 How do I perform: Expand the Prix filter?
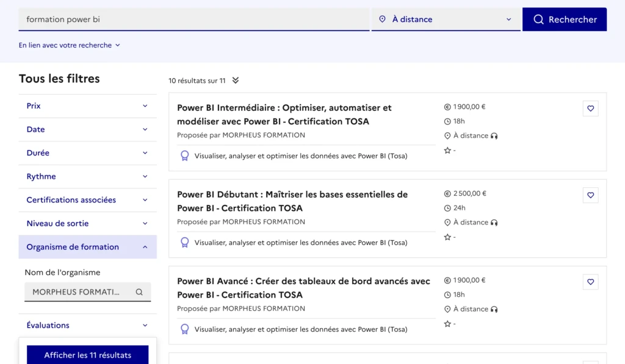click(x=87, y=105)
